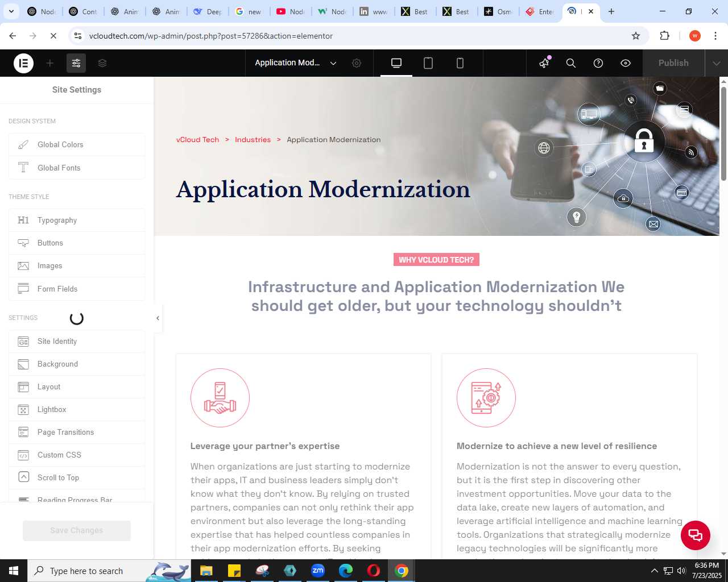Open Typography theme style
728x582 pixels.
[77, 220]
